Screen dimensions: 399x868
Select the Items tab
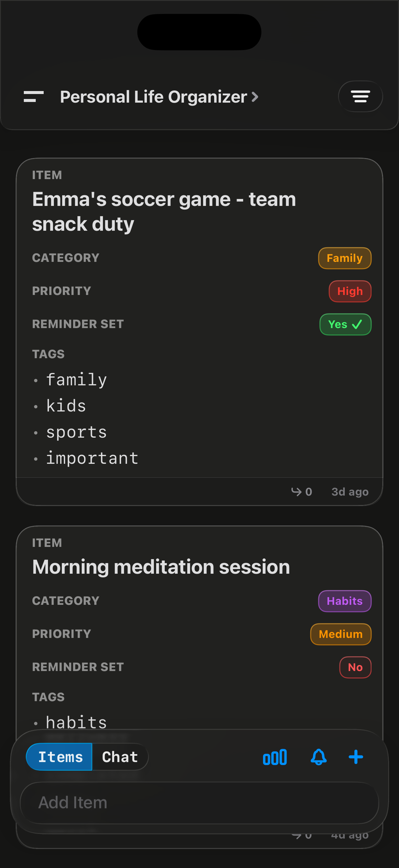[x=60, y=757]
